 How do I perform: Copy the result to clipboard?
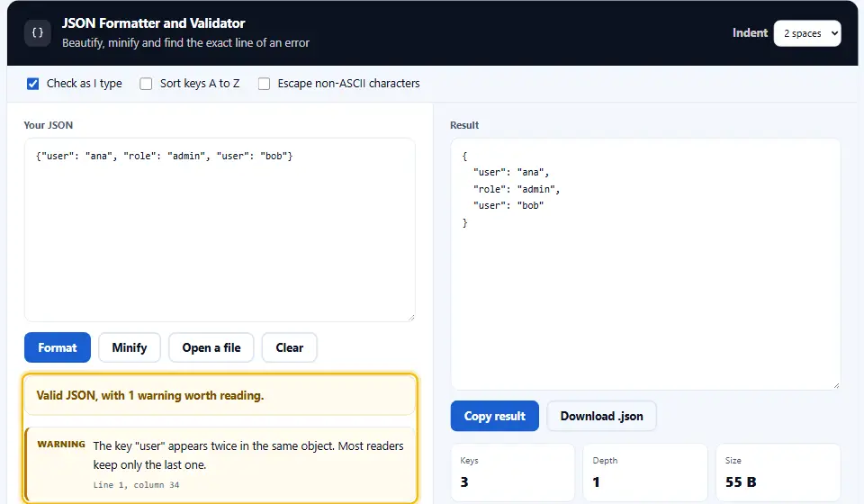tap(494, 416)
